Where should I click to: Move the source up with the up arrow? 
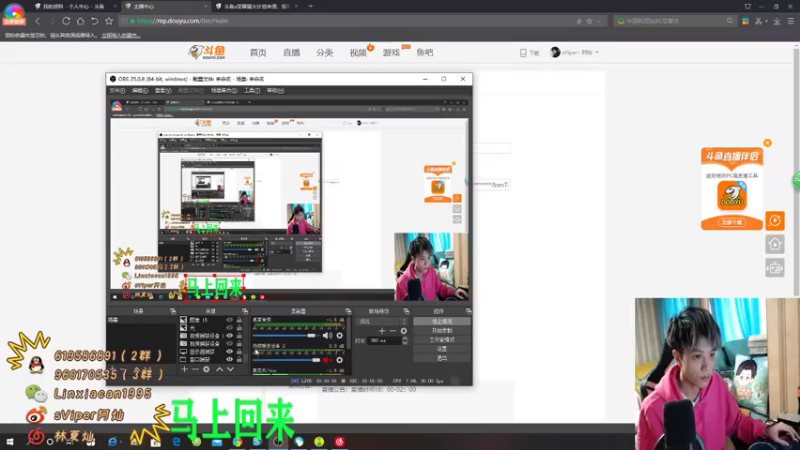click(219, 369)
